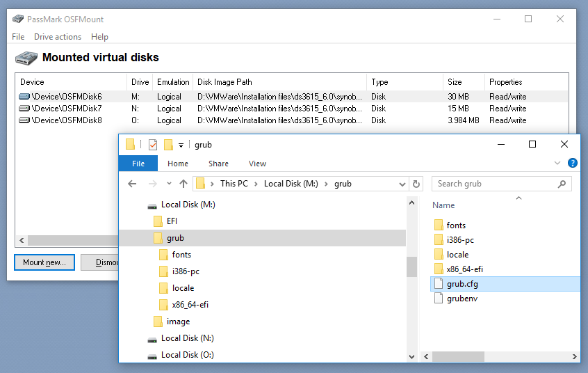This screenshot has height=373, width=588.
Task: Click the Name column sort arrow
Action: click(519, 198)
